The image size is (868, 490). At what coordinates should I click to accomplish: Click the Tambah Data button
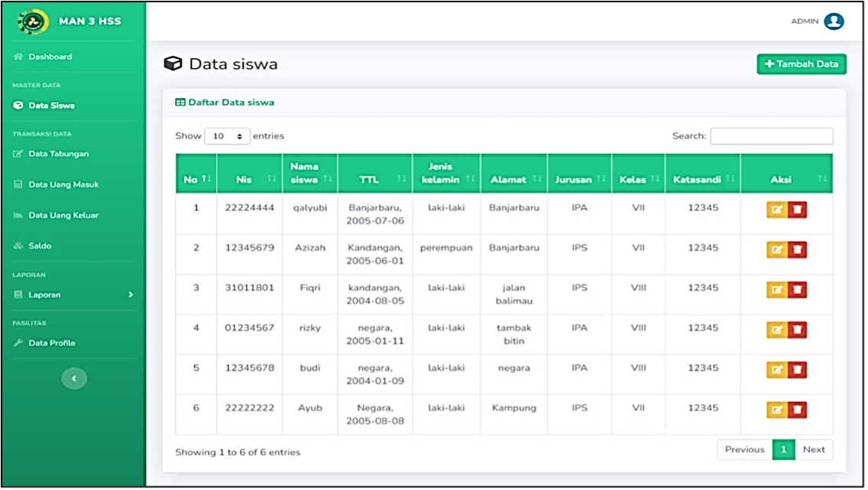tap(802, 64)
